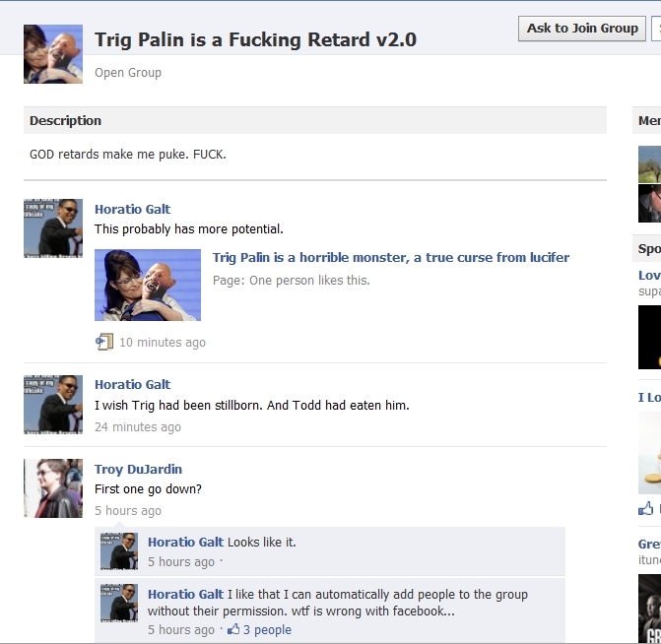Open Troy DuJardin's profile name link
Image resolution: width=661 pixels, height=644 pixels.
click(138, 470)
